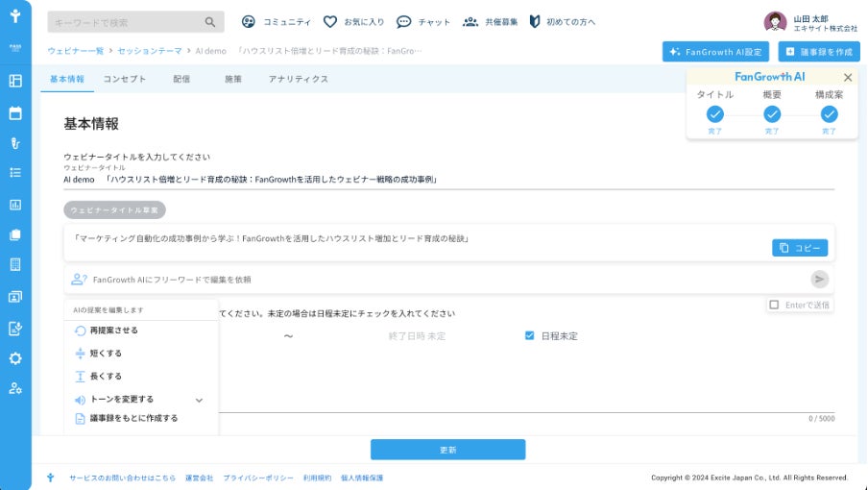This screenshot has height=490, width=868.
Task: Open 初めての方へ beginner guide
Action: coord(563,21)
